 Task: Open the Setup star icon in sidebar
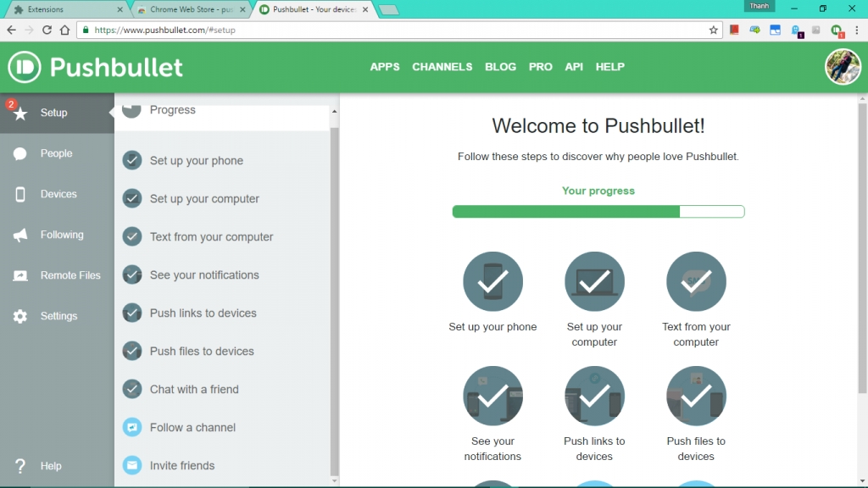20,114
